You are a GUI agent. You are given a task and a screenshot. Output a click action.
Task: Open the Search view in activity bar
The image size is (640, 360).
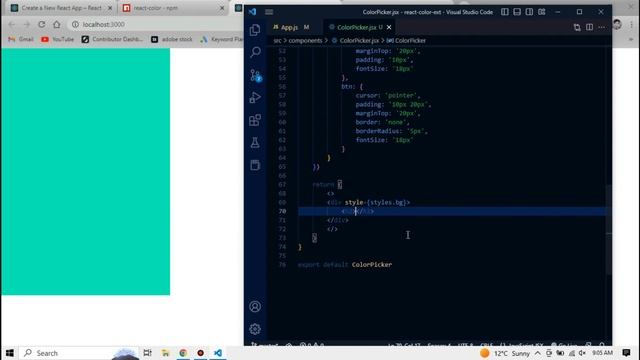point(255,52)
